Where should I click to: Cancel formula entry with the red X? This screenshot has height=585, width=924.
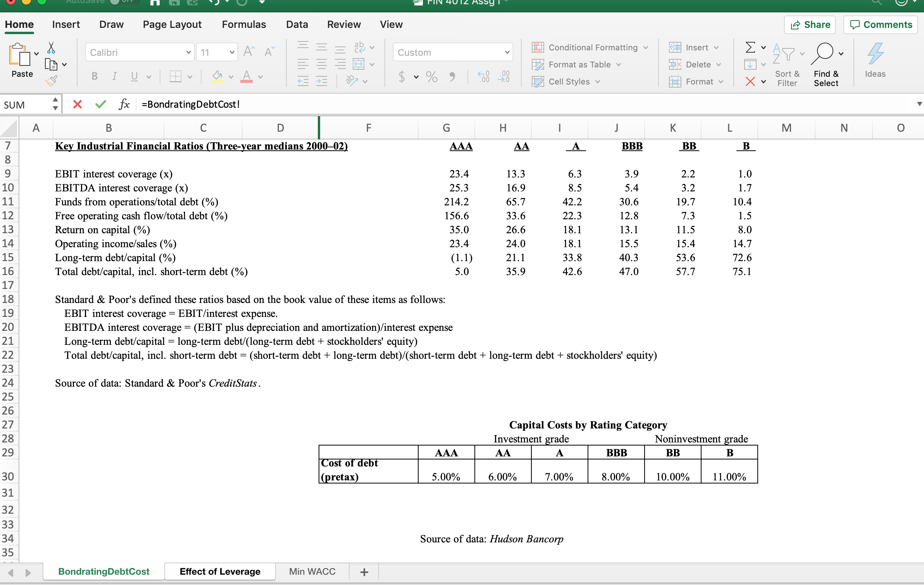[x=77, y=104]
